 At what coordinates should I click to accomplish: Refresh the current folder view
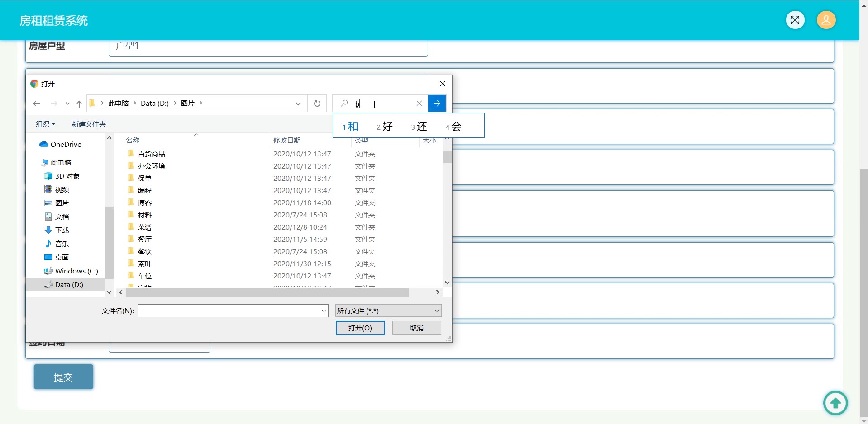coord(317,104)
